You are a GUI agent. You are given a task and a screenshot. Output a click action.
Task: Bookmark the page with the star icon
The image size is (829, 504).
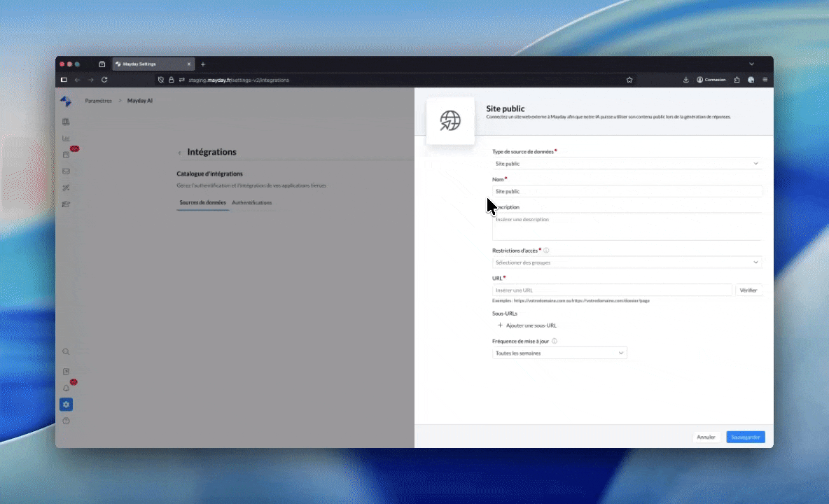point(629,80)
